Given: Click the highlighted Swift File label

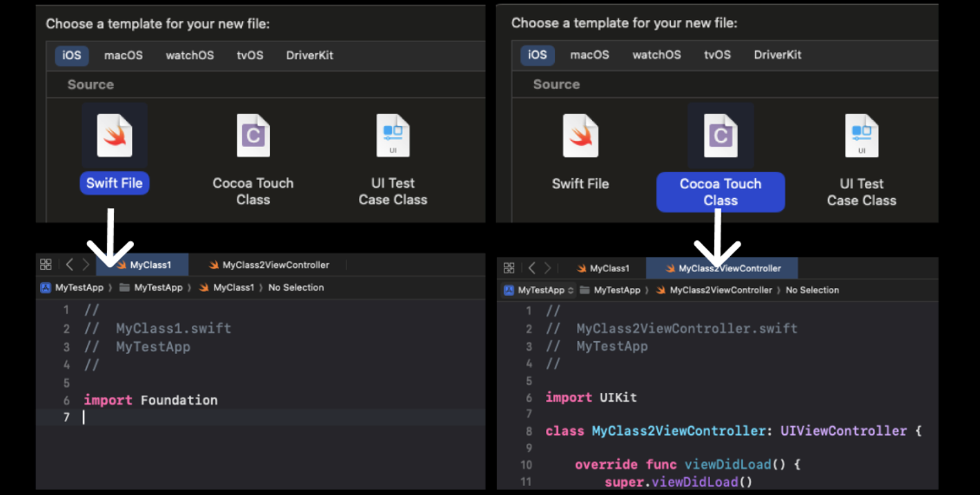Looking at the screenshot, I should click(x=115, y=183).
